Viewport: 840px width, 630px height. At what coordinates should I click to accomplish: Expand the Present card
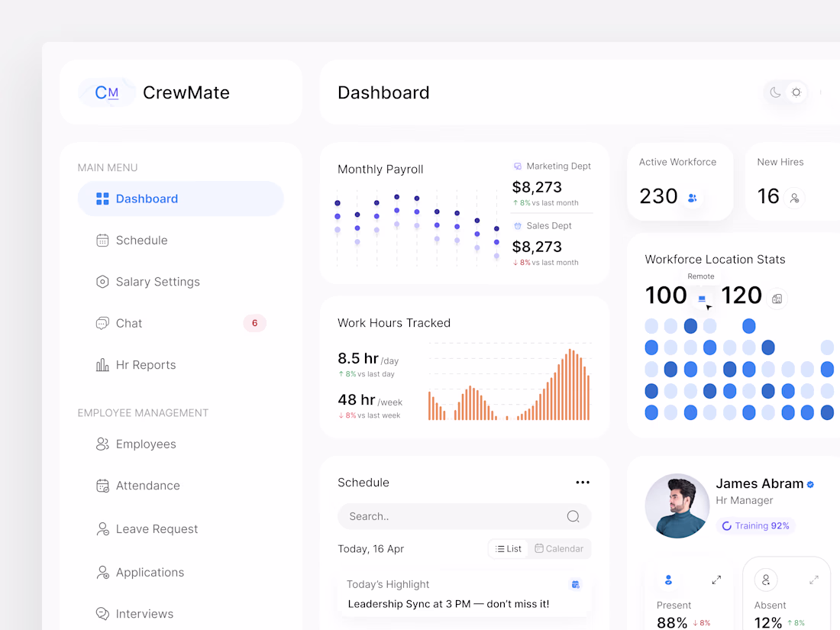click(x=716, y=580)
